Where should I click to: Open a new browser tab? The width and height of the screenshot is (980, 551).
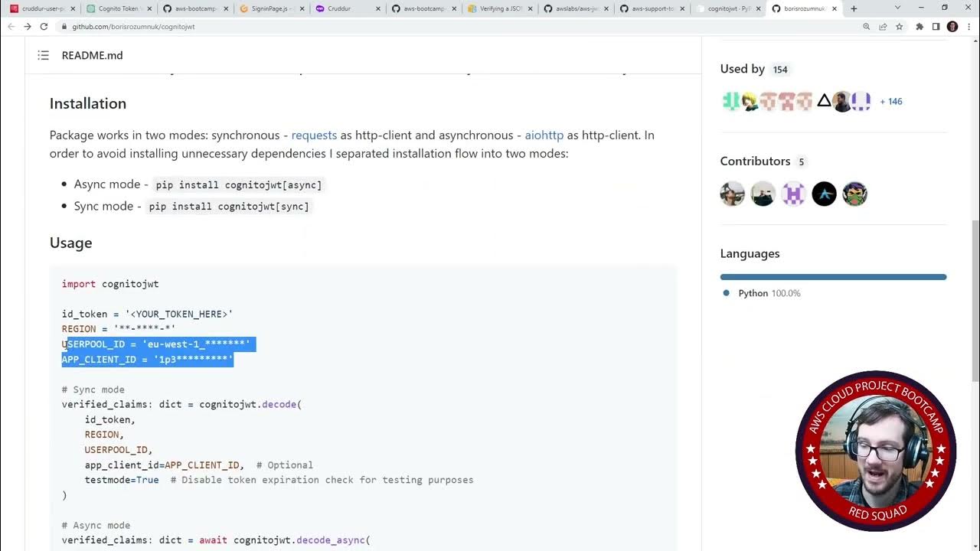(854, 8)
